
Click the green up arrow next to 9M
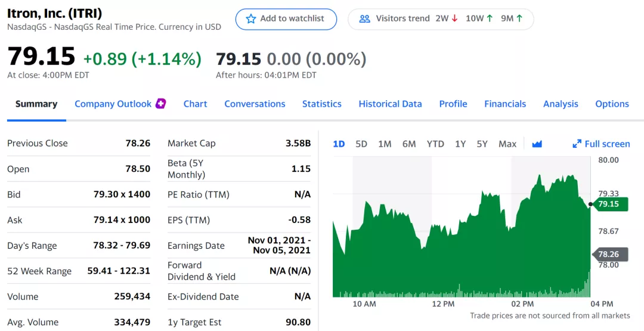pyautogui.click(x=519, y=18)
